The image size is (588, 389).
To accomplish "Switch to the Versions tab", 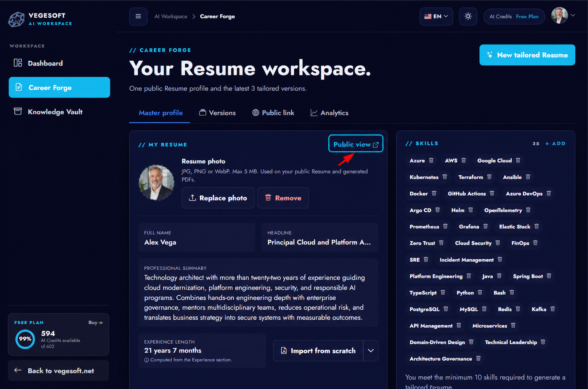I will click(217, 113).
